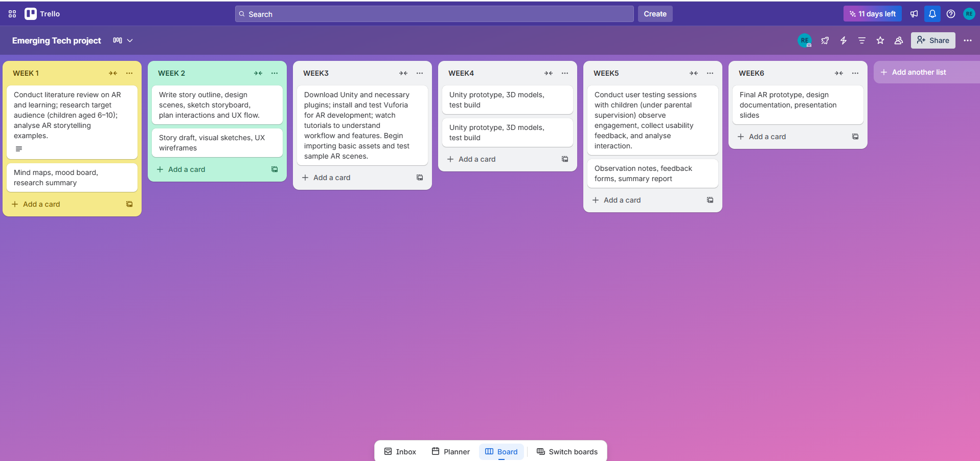Collapse the WEEK5 list
Screen dimensions: 980x461
click(694, 73)
